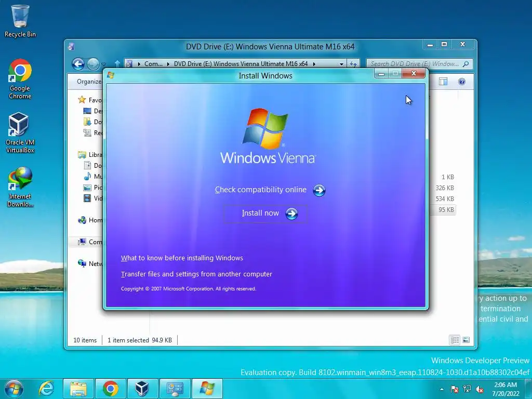Switch to details view icon in status bar
This screenshot has width=532, height=399.
455,340
